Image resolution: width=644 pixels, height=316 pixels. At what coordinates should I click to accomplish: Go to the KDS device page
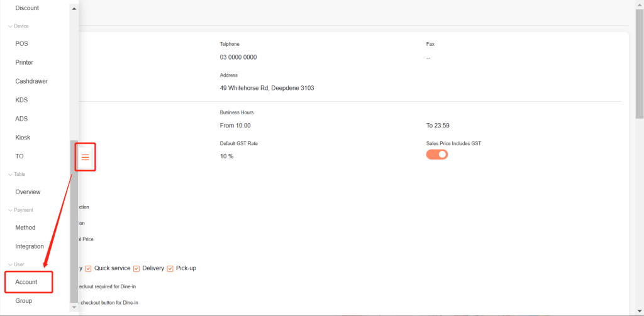pos(21,100)
